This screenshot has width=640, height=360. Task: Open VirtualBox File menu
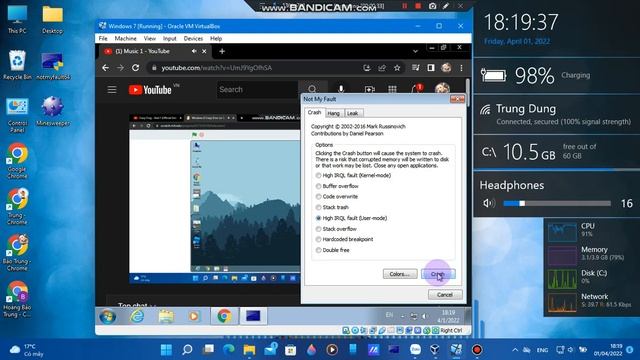tap(103, 38)
